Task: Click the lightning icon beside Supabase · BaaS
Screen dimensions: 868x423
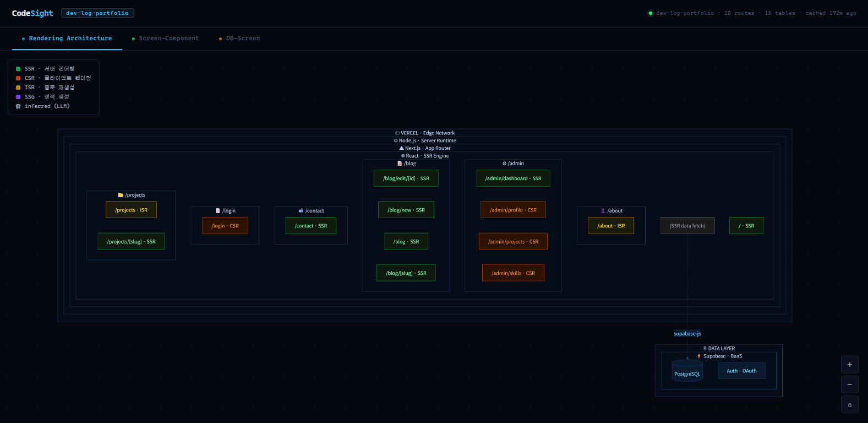Action: pyautogui.click(x=699, y=356)
